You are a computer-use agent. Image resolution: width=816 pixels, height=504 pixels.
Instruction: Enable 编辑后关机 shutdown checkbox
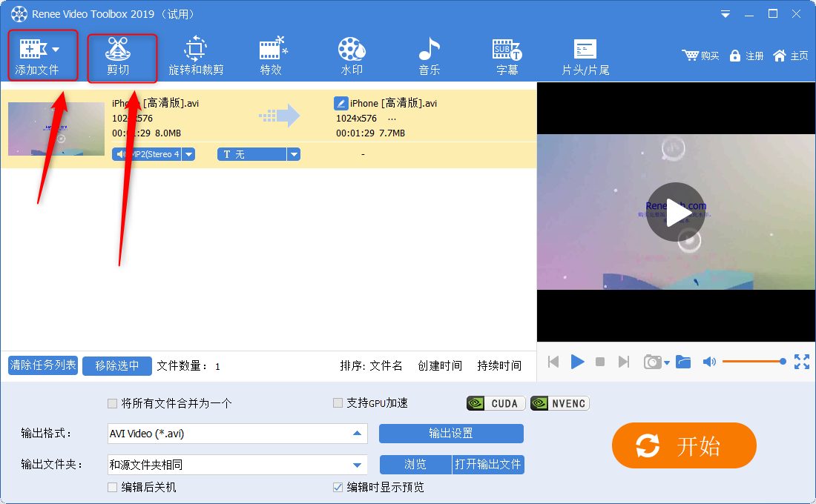(x=112, y=488)
